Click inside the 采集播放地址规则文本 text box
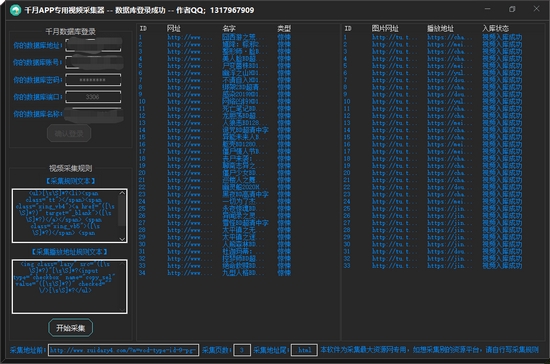Viewport: 550px width, 364px height. (x=69, y=287)
